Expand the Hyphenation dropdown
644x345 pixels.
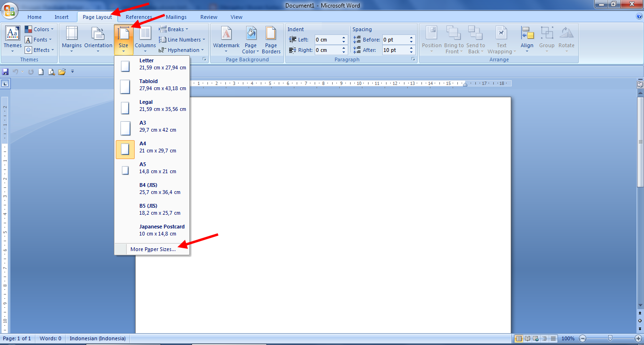(x=181, y=50)
